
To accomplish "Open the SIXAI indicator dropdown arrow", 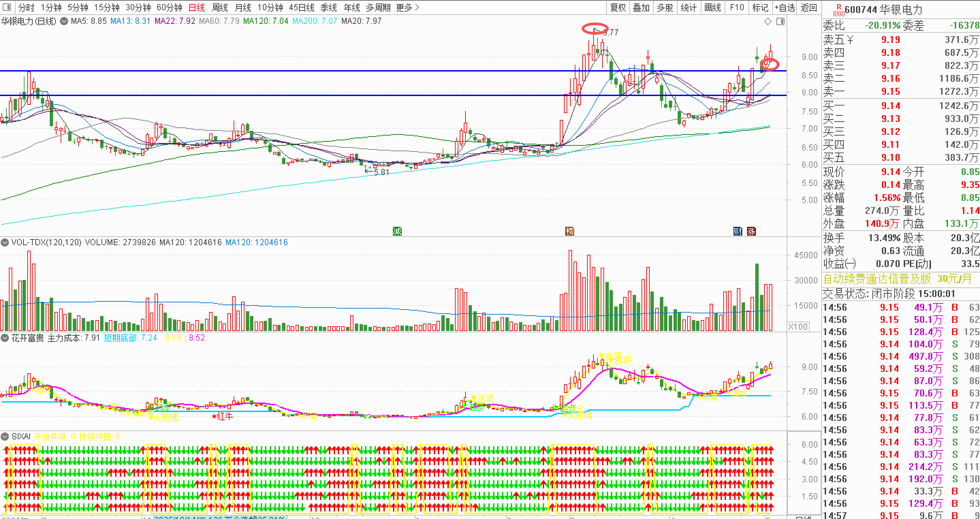I will point(5,437).
